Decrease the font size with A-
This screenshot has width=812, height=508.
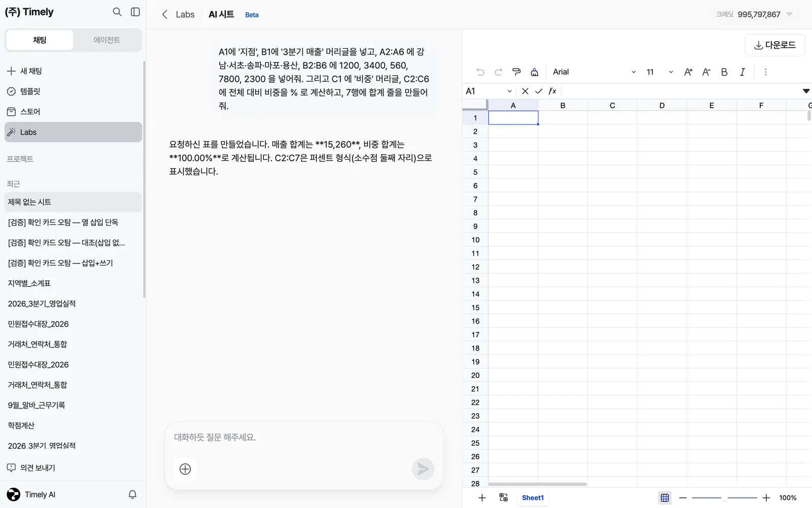click(706, 72)
